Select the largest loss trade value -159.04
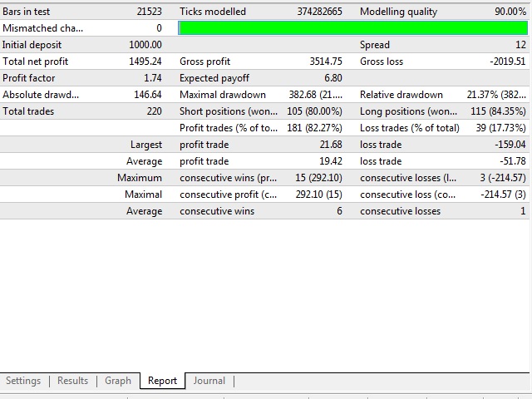532x399 pixels. click(x=510, y=145)
